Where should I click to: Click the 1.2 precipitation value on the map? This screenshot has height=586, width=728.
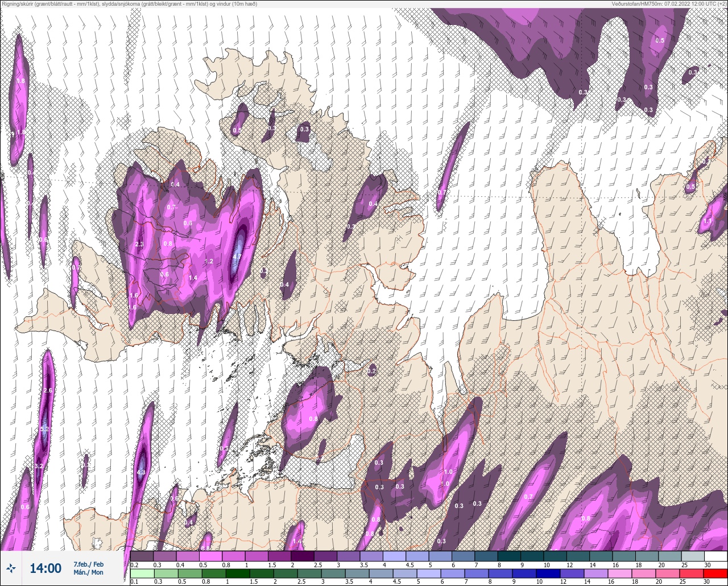(x=209, y=262)
